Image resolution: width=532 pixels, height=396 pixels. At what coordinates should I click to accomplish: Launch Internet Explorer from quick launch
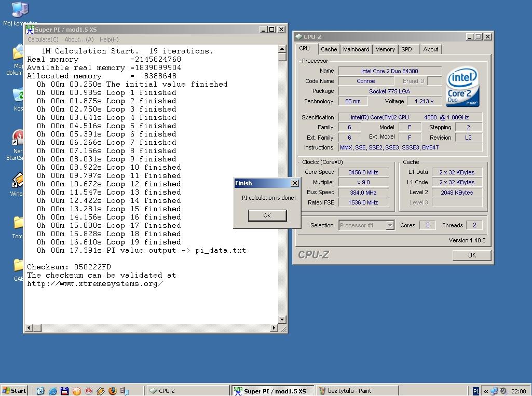pos(52,391)
